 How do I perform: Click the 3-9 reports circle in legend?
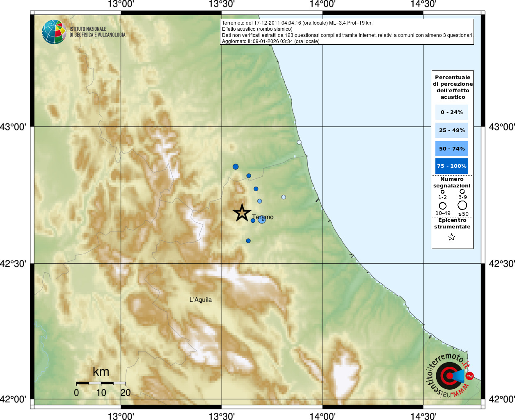pos(462,191)
